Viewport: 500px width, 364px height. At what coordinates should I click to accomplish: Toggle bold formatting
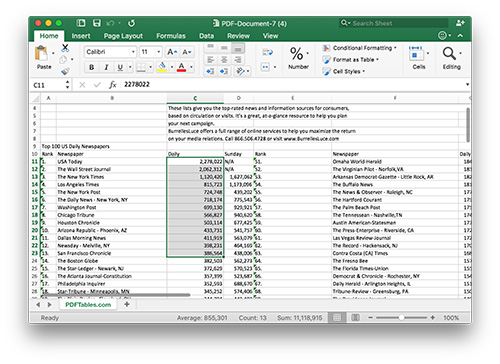point(92,67)
